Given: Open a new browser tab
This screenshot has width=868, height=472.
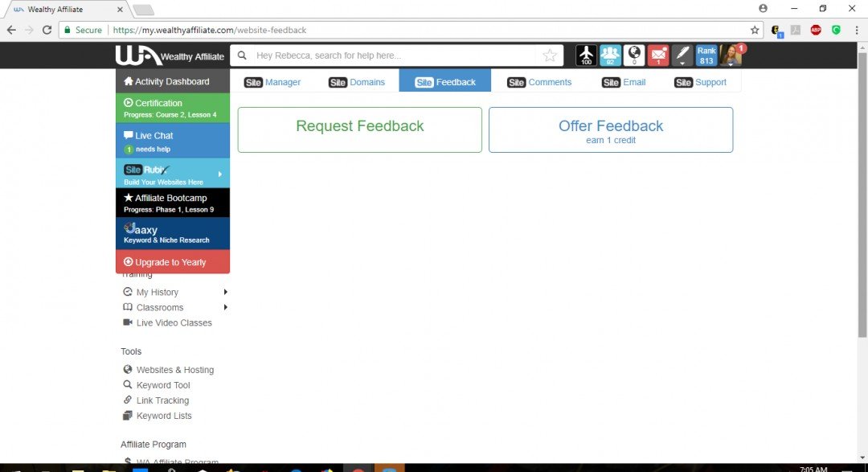Looking at the screenshot, I should point(143,10).
